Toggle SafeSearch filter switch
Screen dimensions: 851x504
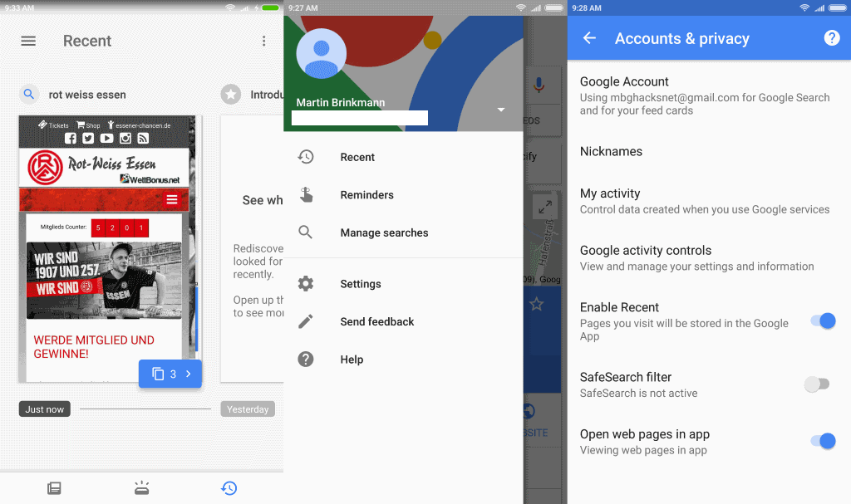pyautogui.click(x=818, y=384)
